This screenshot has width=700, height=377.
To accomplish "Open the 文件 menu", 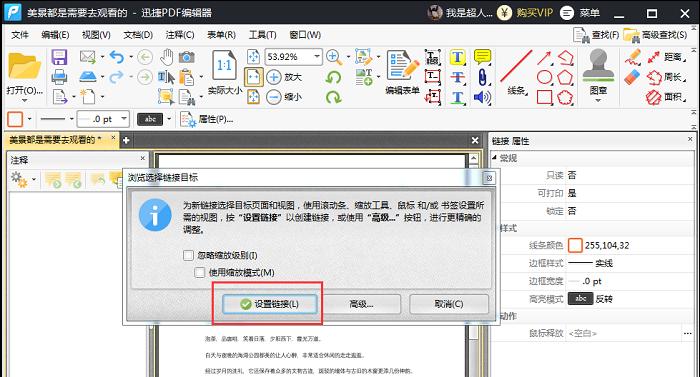I will click(20, 35).
